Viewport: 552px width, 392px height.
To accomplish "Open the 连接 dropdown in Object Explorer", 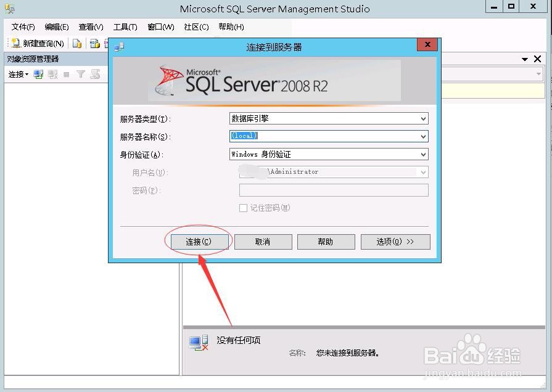I will tap(19, 74).
